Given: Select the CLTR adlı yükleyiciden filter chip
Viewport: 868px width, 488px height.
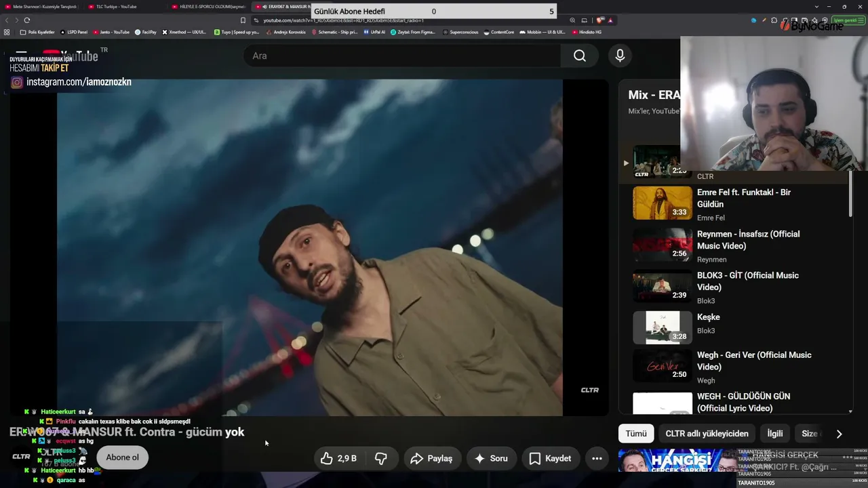Looking at the screenshot, I should [707, 434].
